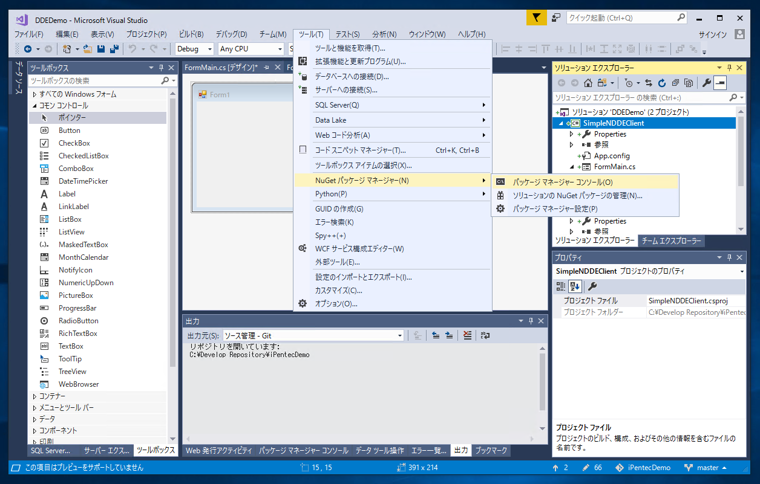760x484 pixels.
Task: Click the iPentecDemo repository in status bar
Action: [643, 468]
